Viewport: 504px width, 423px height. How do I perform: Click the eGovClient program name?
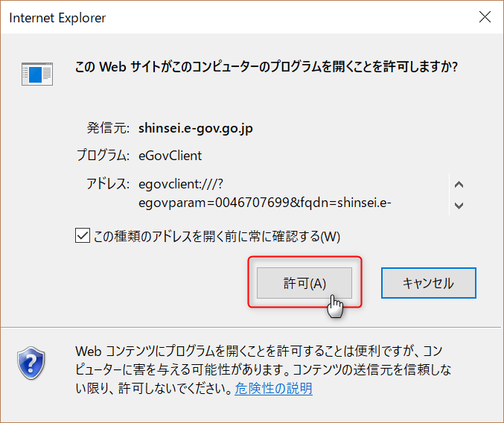pyautogui.click(x=170, y=156)
